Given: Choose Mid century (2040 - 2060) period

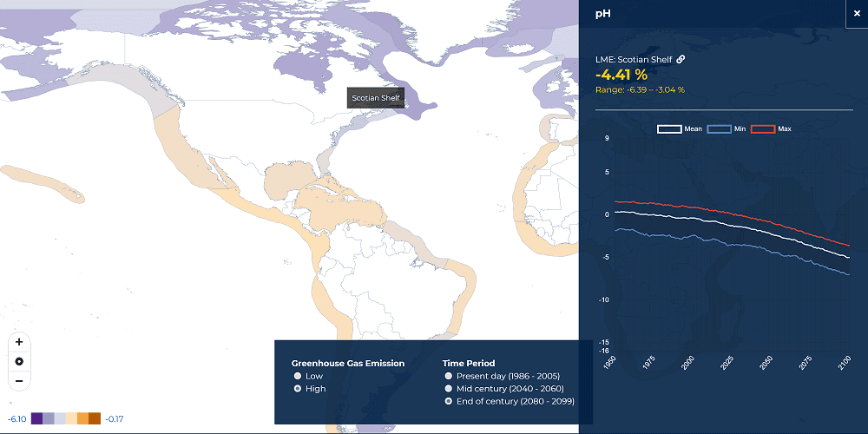Looking at the screenshot, I should point(449,389).
